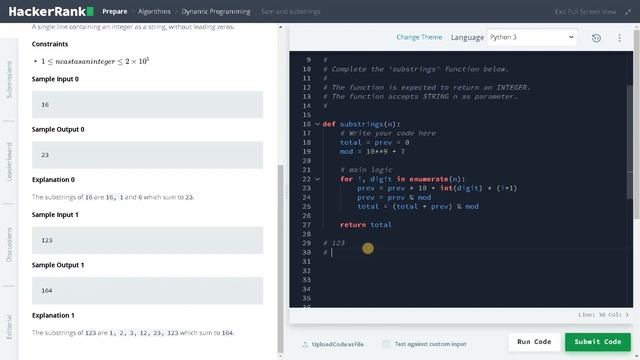This screenshot has height=360, width=640.
Task: Collapse the for loop fold arrow on line 22
Action: pos(317,179)
